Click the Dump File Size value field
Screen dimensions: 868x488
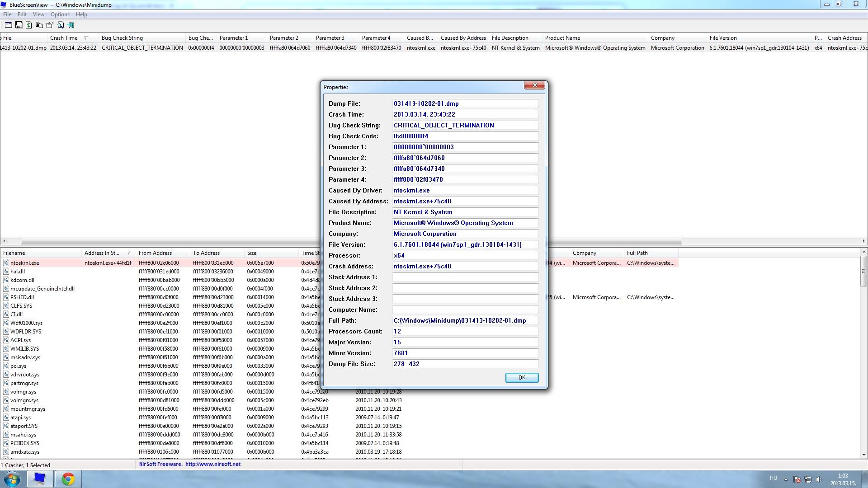coord(465,364)
